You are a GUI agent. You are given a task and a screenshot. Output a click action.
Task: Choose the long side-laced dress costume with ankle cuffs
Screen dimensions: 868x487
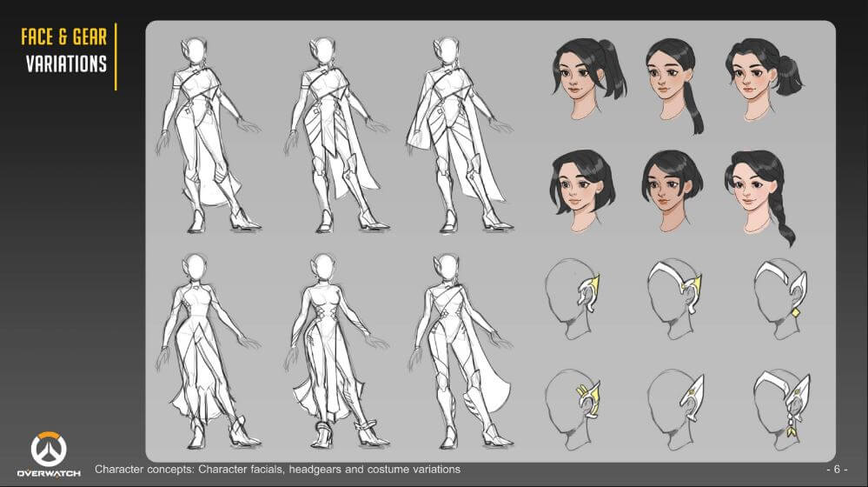click(x=338, y=352)
